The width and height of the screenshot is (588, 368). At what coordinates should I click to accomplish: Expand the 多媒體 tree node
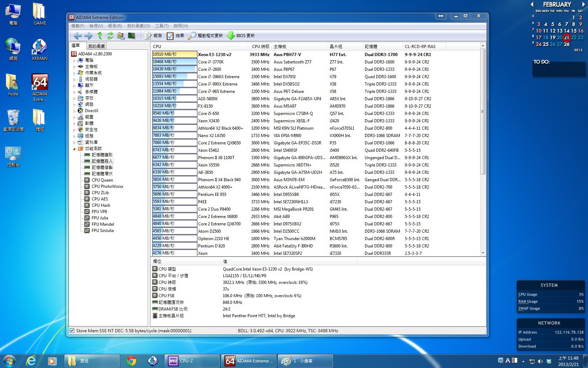pyautogui.click(x=74, y=92)
